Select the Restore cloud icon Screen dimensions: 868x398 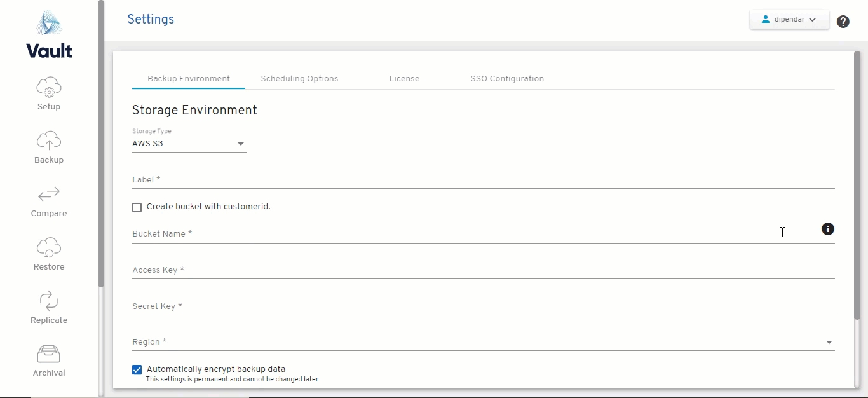(x=49, y=247)
